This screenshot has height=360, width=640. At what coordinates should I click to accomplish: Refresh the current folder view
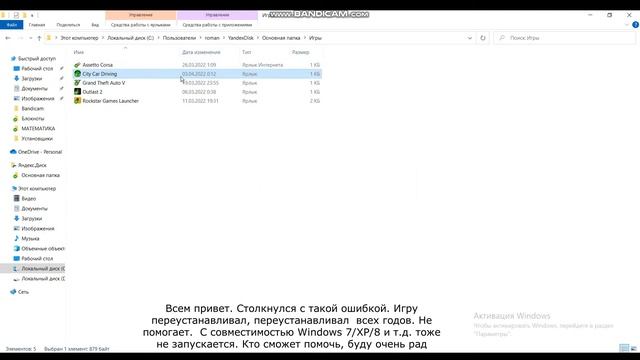[483, 38]
